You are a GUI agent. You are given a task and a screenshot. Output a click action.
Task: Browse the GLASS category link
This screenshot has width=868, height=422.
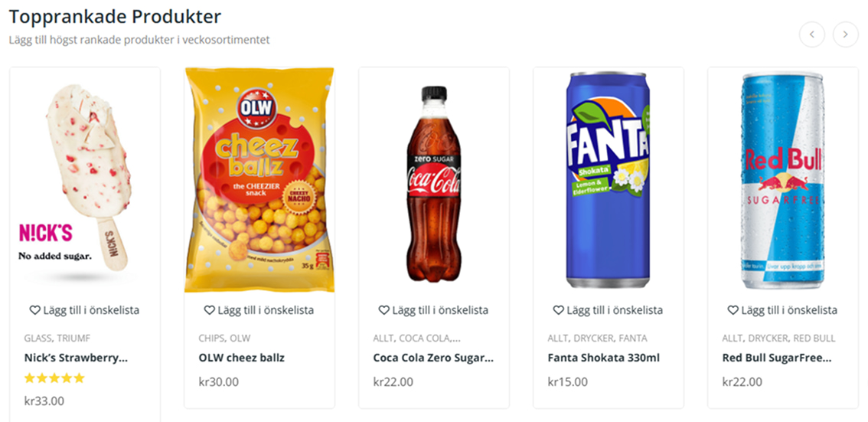(x=38, y=338)
